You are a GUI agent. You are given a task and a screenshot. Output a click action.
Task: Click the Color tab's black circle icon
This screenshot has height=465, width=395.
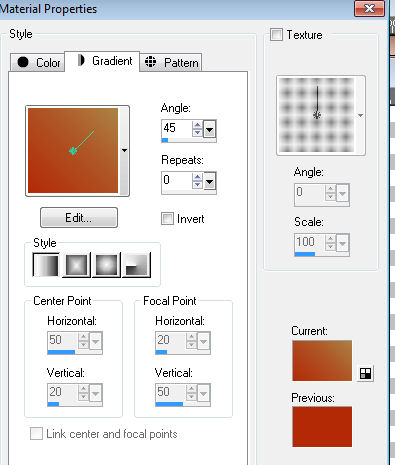(23, 62)
